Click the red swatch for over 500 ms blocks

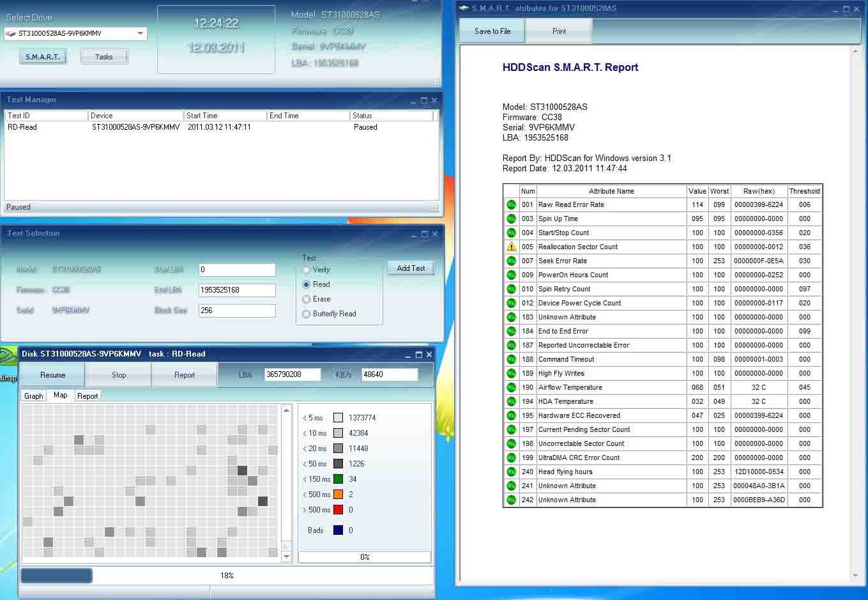point(338,510)
